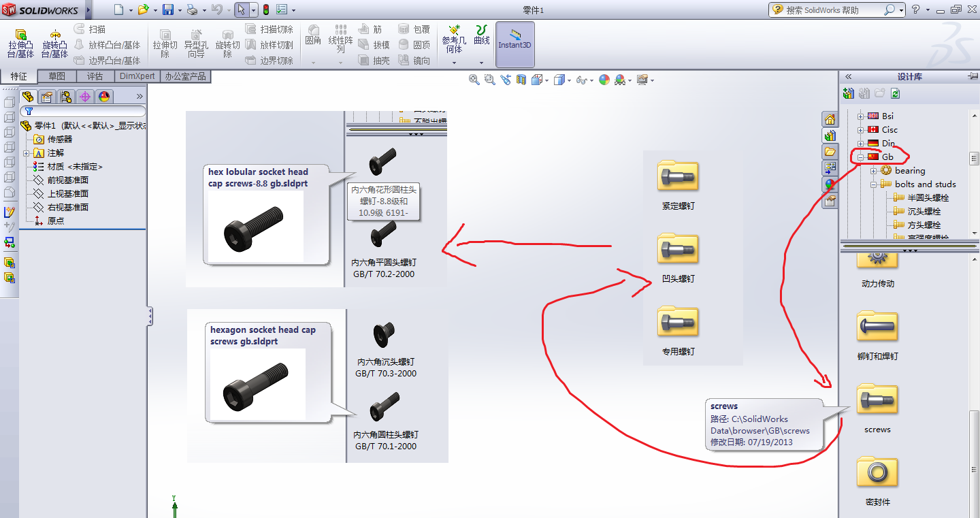Viewport: 980px width, 518px height.
Task: Click the Previous View icon
Action: click(506, 80)
